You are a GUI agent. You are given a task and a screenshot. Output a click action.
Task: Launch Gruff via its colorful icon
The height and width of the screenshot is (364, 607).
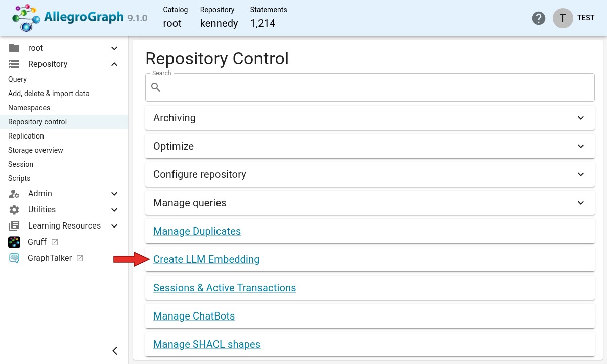(14, 242)
